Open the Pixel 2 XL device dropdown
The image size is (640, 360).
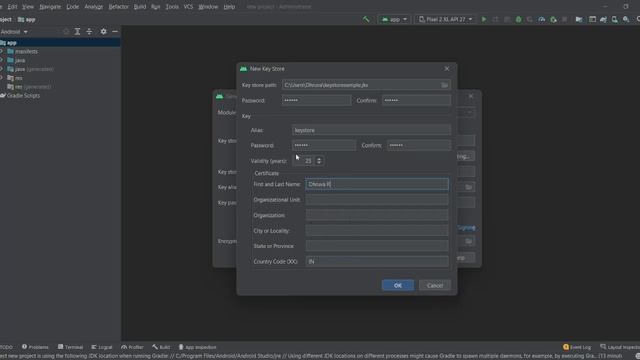tap(445, 19)
